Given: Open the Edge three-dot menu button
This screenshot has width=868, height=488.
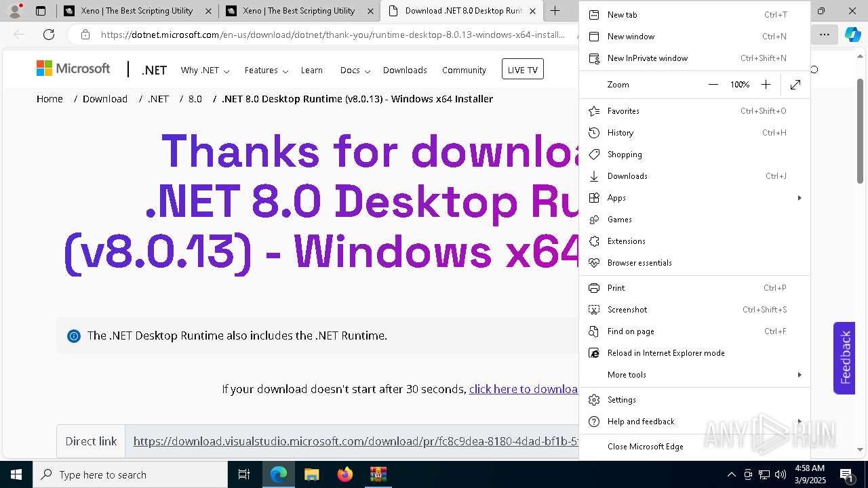Looking at the screenshot, I should (825, 35).
